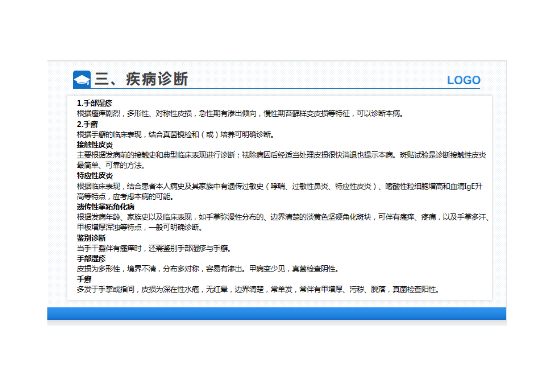Click the line starting 皮损为多形性，境界不清
This screenshot has width=555, height=392.
coord(208,269)
